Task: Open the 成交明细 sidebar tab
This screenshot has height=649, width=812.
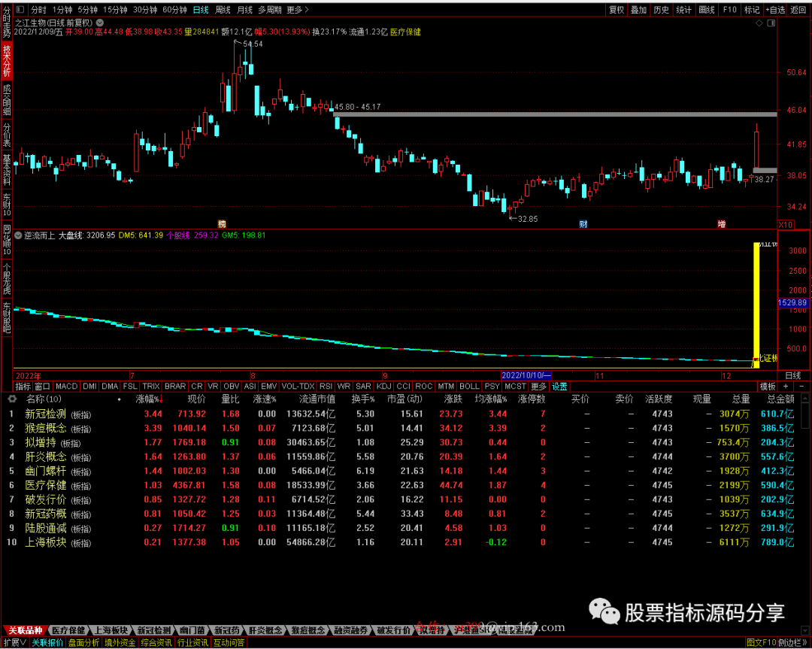Action: (x=7, y=99)
